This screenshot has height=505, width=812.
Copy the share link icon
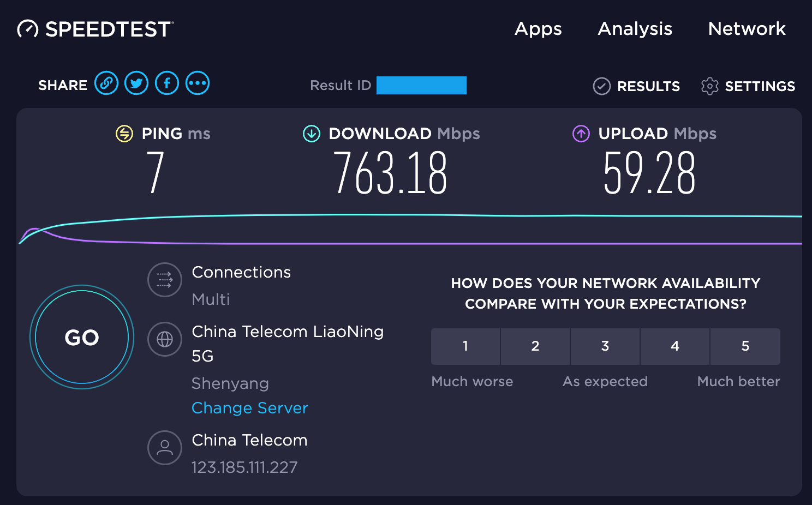pyautogui.click(x=106, y=83)
